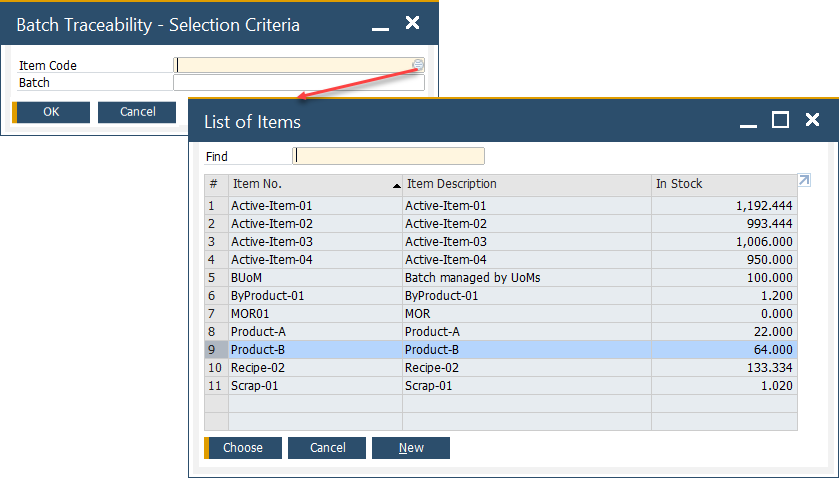Click description 'Batch managed by UoMs'
The height and width of the screenshot is (478, 839).
(472, 278)
